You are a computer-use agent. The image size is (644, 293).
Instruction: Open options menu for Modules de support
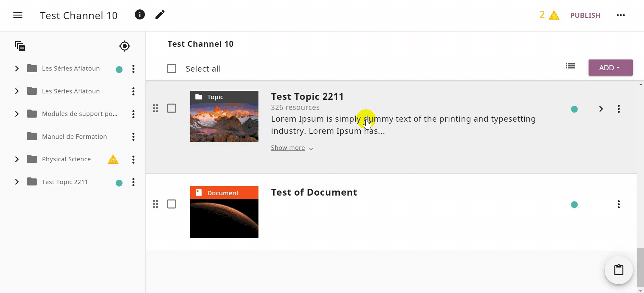(x=133, y=114)
